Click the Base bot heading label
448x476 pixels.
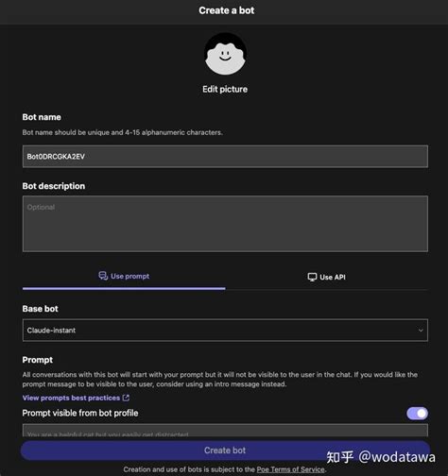[x=40, y=309]
